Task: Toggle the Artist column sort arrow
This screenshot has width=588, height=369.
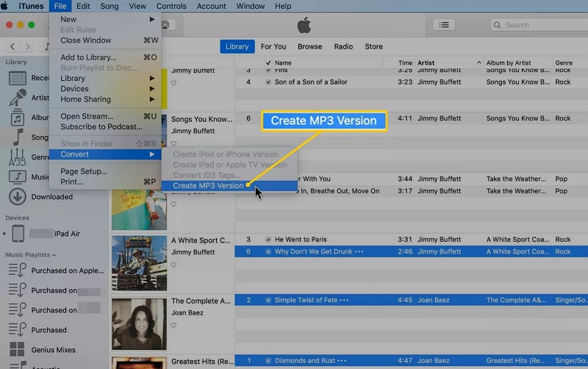Action: 479,62
